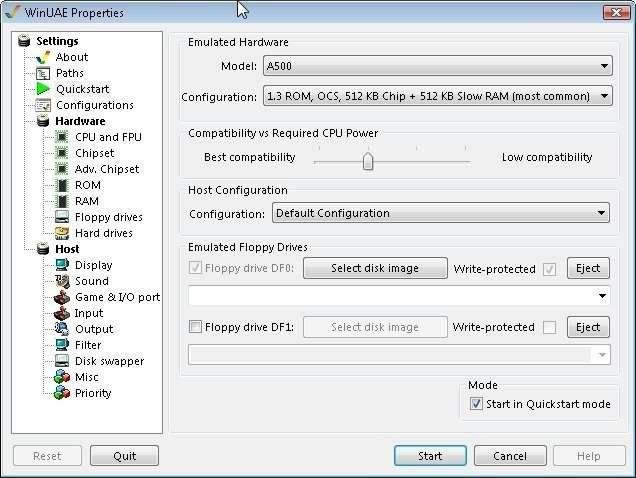Enable the Floppy drive DF1 checkbox
Image resolution: width=636 pixels, height=478 pixels.
click(195, 327)
